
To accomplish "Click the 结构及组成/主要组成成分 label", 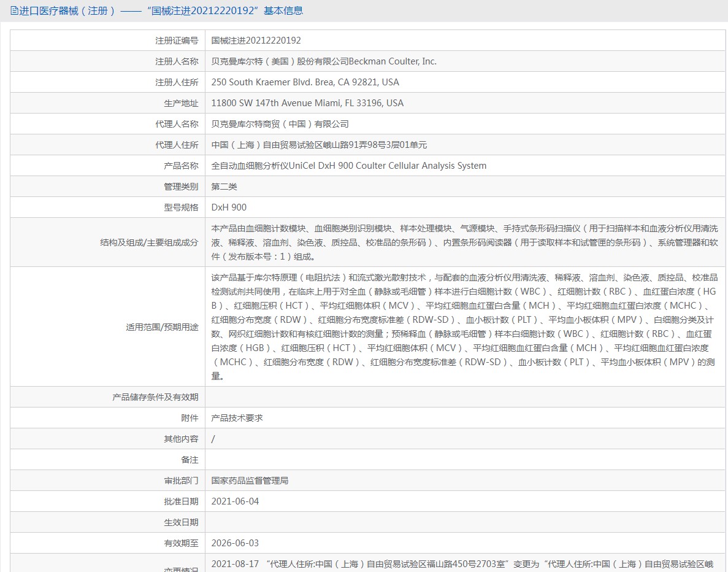I will [x=149, y=242].
